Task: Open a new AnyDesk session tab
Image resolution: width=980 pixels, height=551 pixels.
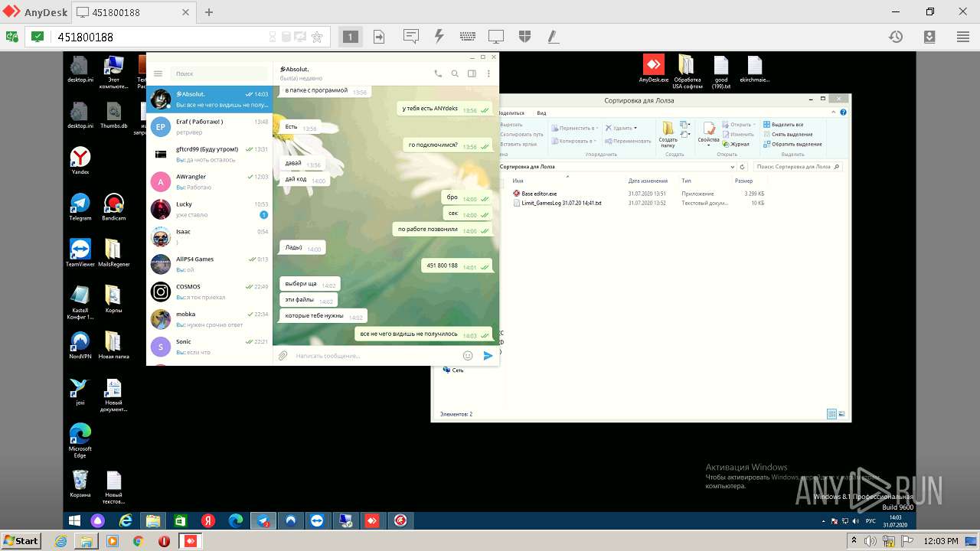Action: (x=209, y=12)
